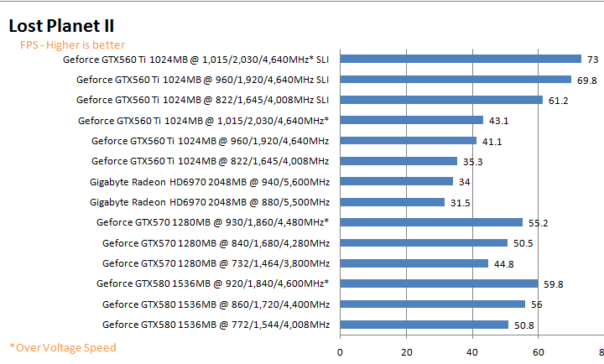604x364 pixels.
Task: Click the 'Lost Planet II' chart title
Action: click(61, 26)
